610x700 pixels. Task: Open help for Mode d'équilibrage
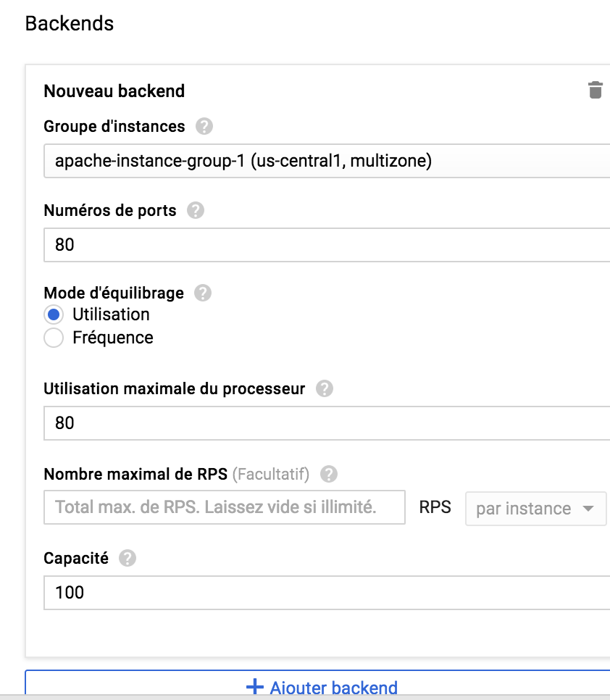click(202, 292)
